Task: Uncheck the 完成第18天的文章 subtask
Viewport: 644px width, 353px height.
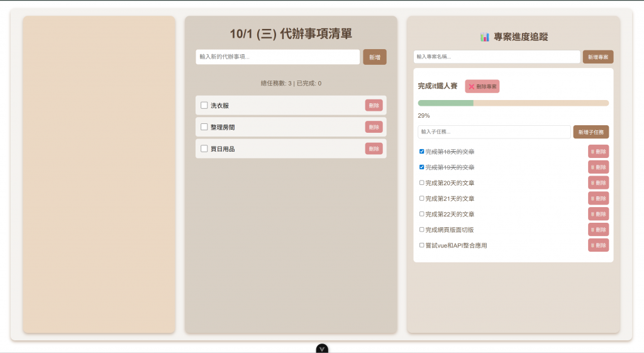Action: [x=421, y=152]
